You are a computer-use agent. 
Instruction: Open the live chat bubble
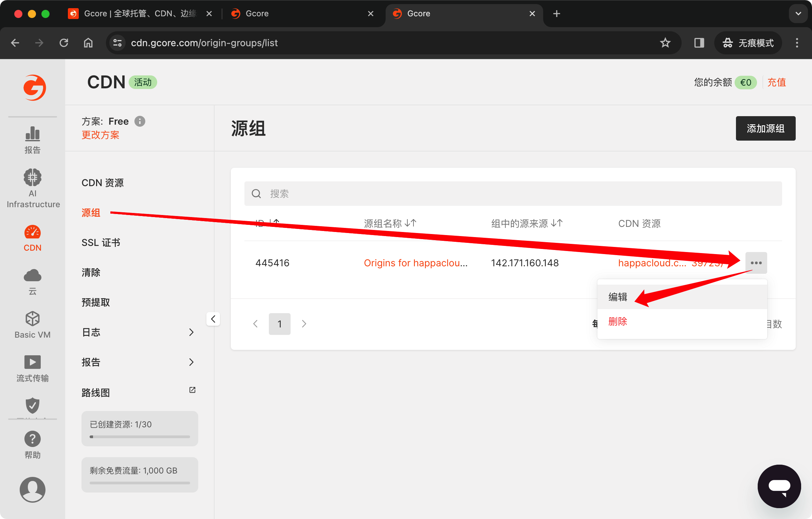click(x=779, y=486)
